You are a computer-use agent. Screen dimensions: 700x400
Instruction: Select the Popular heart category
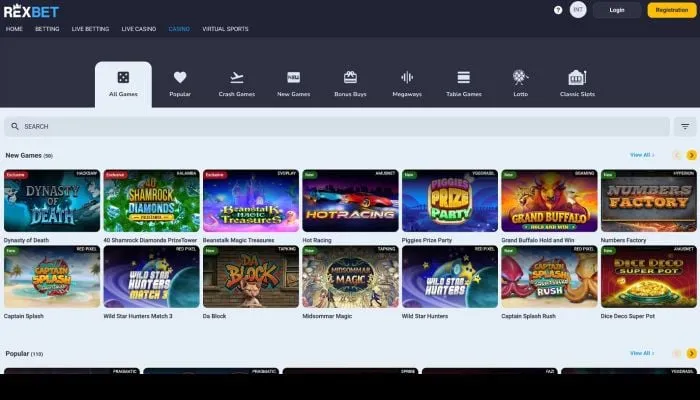click(x=180, y=84)
